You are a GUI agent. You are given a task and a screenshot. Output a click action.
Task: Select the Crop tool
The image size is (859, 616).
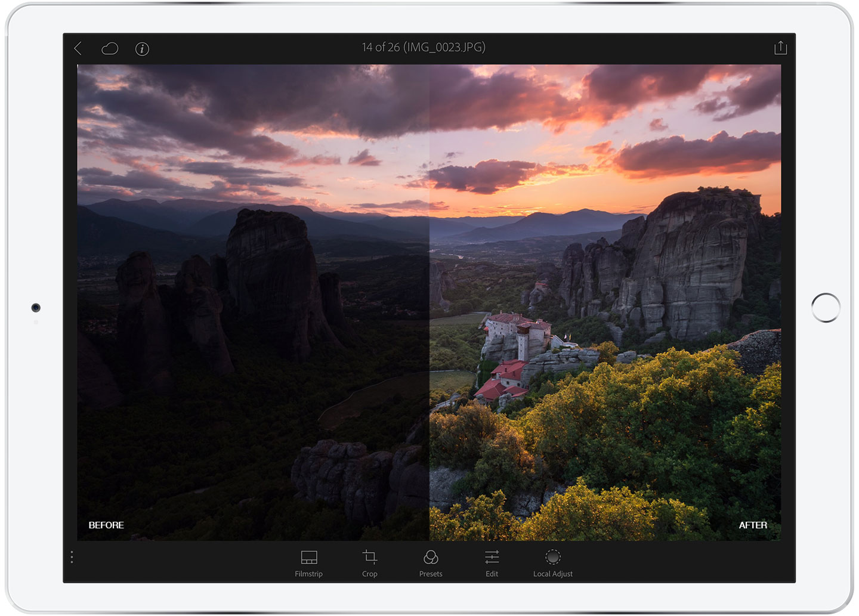point(370,564)
